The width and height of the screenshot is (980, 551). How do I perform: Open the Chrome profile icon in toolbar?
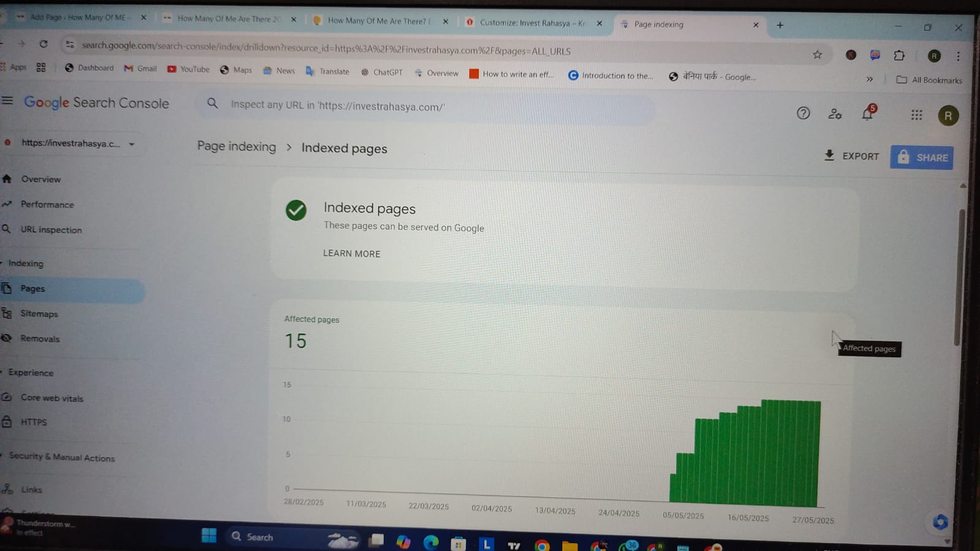934,56
